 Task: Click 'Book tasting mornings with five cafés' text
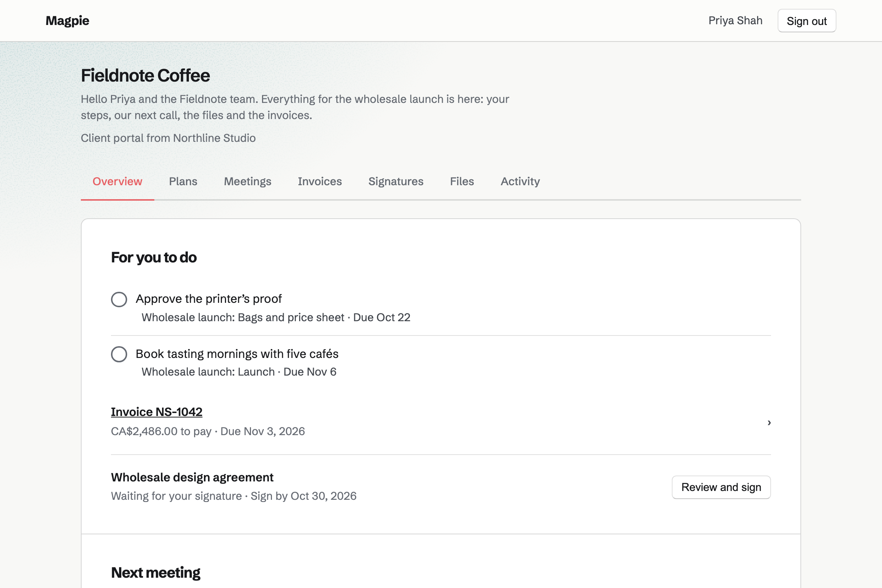(237, 354)
